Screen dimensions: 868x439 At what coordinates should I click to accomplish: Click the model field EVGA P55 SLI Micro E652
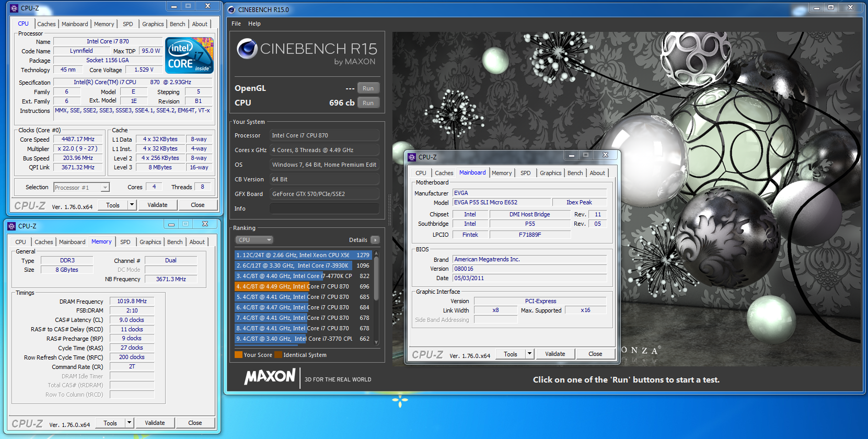pyautogui.click(x=502, y=202)
